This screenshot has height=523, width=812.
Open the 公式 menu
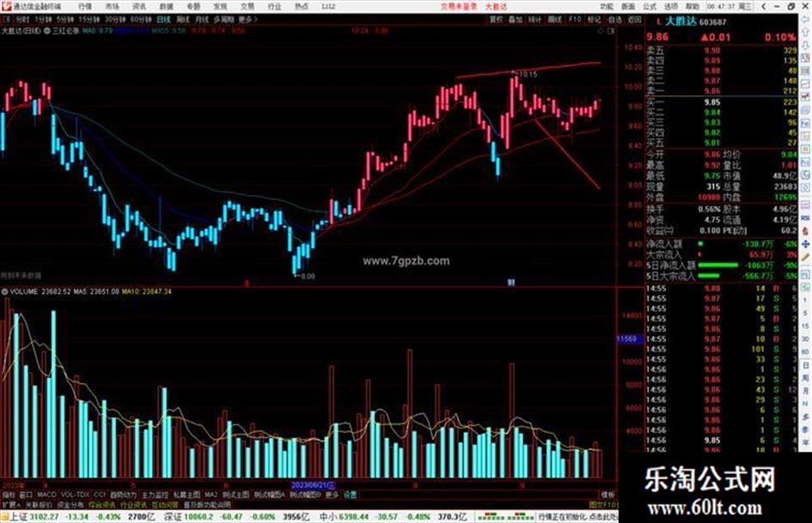650,6
